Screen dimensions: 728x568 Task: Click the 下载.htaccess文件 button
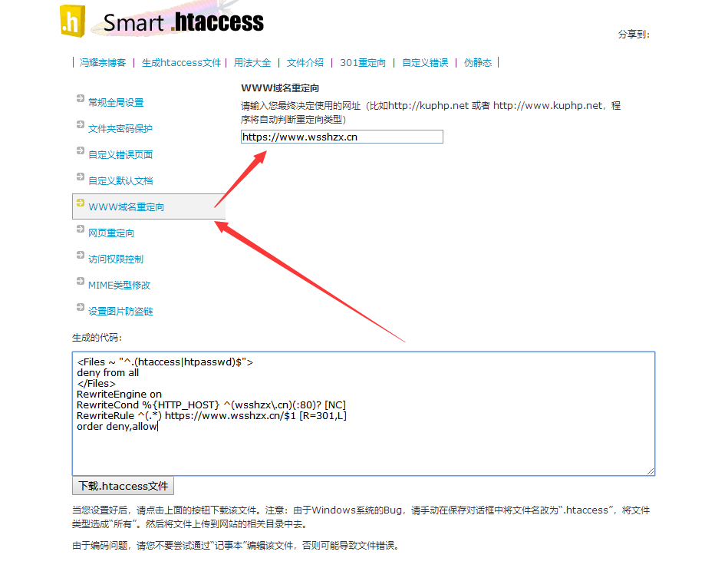point(122,485)
